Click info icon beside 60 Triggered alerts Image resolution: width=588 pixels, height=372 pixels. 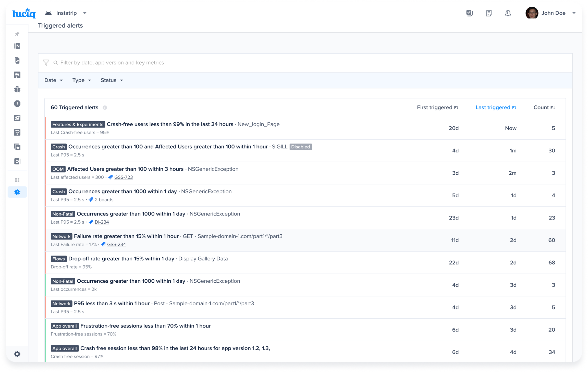pyautogui.click(x=105, y=108)
